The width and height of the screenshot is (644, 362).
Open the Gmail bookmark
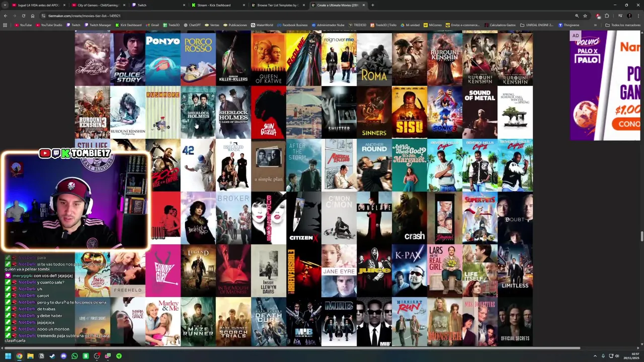[152, 25]
